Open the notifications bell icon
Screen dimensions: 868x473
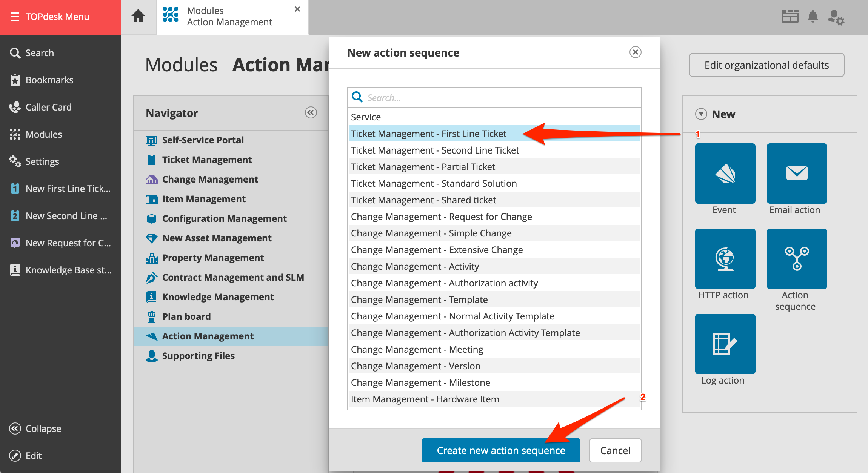[813, 17]
